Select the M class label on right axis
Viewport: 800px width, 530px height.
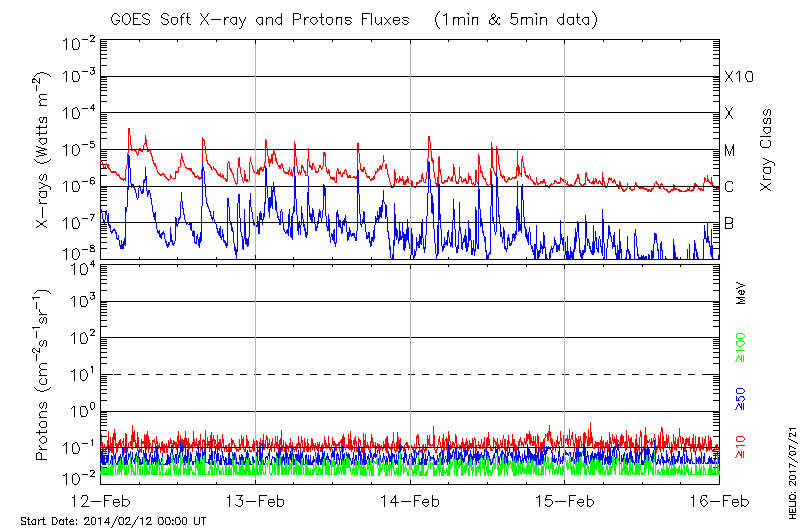[x=730, y=151]
